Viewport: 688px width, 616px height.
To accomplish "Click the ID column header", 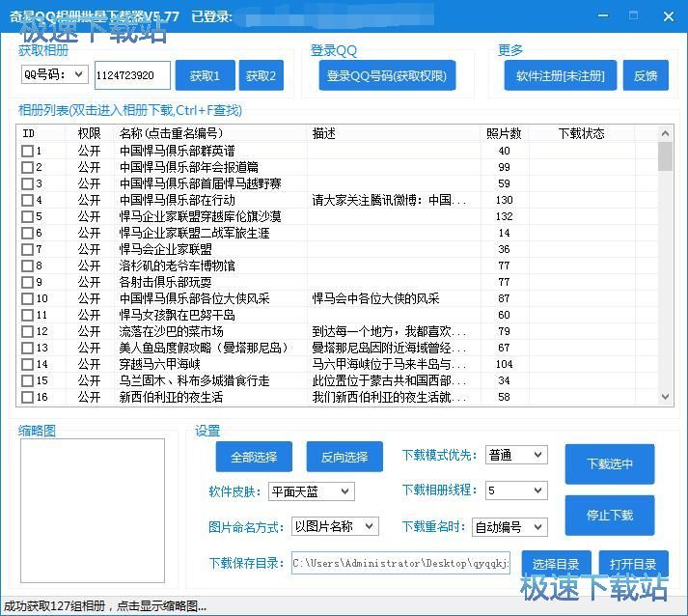I will [x=41, y=133].
